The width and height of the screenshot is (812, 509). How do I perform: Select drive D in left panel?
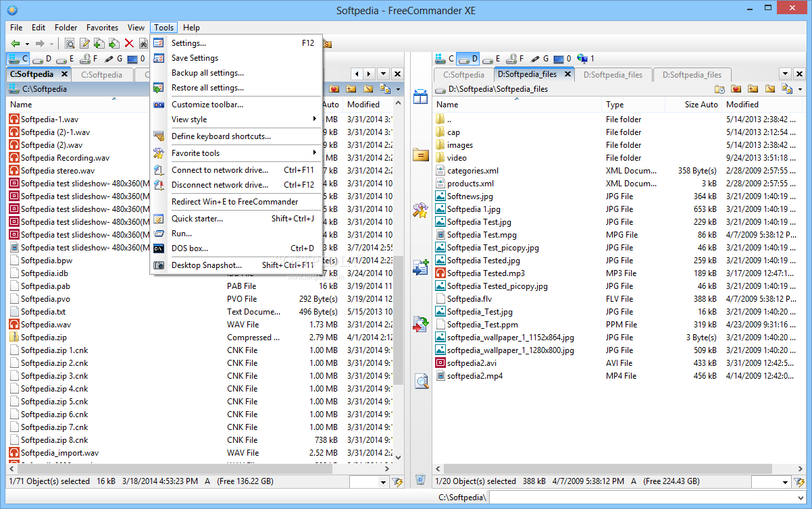[42, 59]
